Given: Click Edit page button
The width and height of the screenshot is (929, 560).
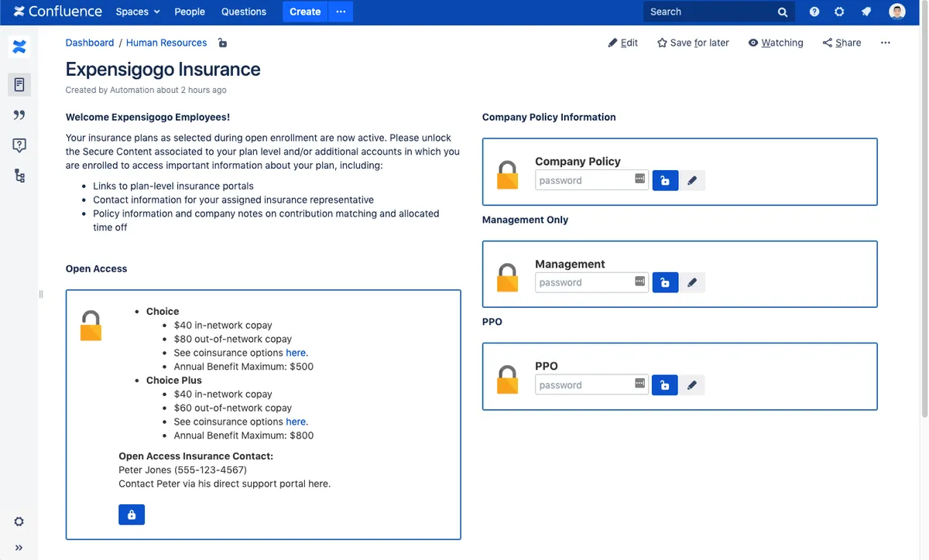Looking at the screenshot, I should point(623,43).
